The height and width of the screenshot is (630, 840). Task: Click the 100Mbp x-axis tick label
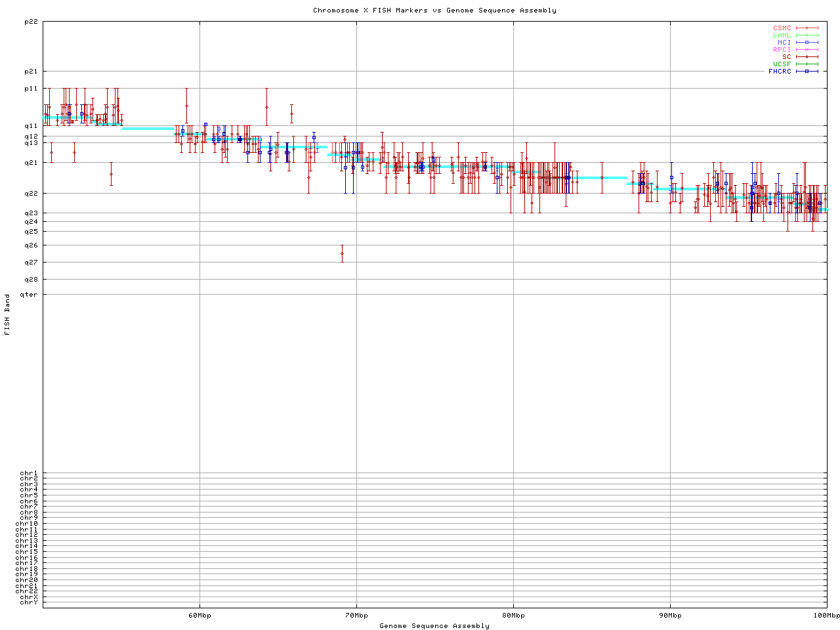click(826, 616)
